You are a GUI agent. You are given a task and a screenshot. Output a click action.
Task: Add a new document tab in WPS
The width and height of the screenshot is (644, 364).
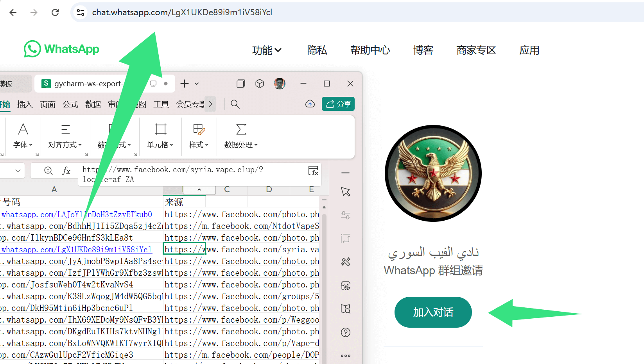tap(185, 84)
